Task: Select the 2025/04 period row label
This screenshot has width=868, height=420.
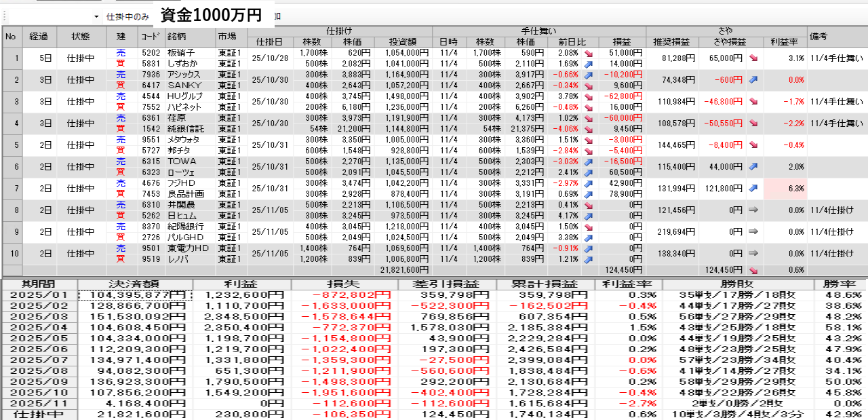Action: [39, 328]
